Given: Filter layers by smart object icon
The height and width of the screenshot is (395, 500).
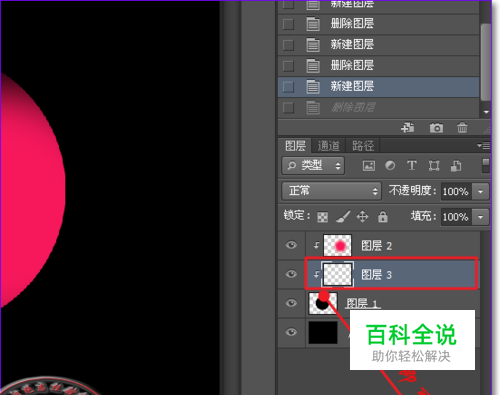Looking at the screenshot, I should 456,166.
